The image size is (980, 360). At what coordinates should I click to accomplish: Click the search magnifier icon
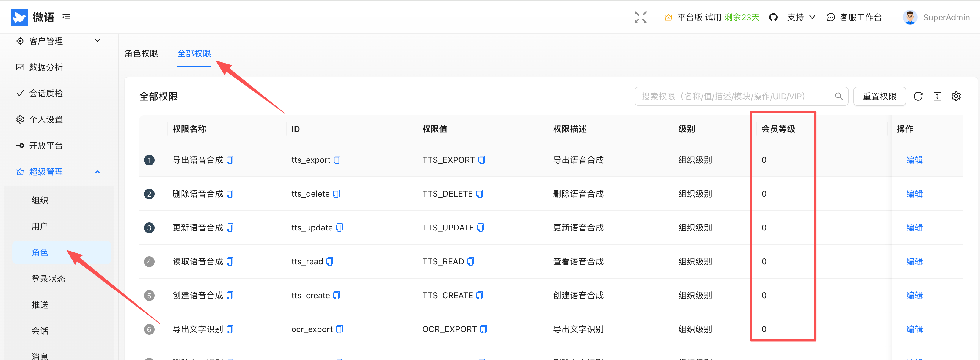click(x=838, y=96)
